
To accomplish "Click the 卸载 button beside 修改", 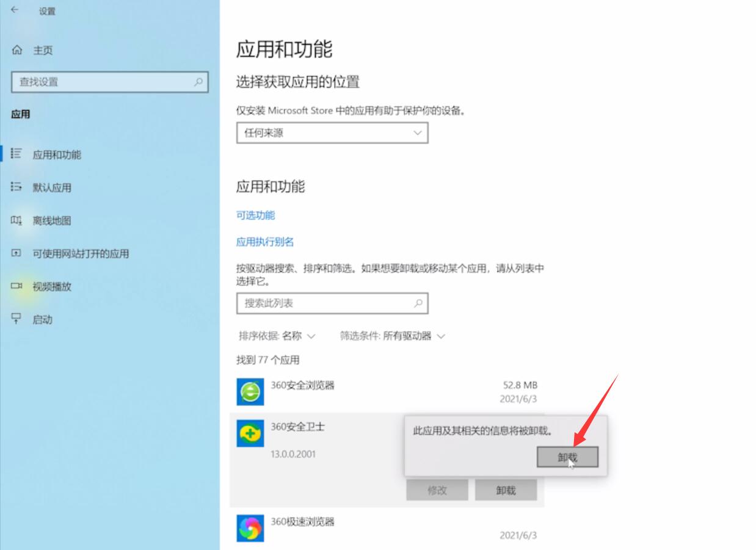I will coord(506,490).
